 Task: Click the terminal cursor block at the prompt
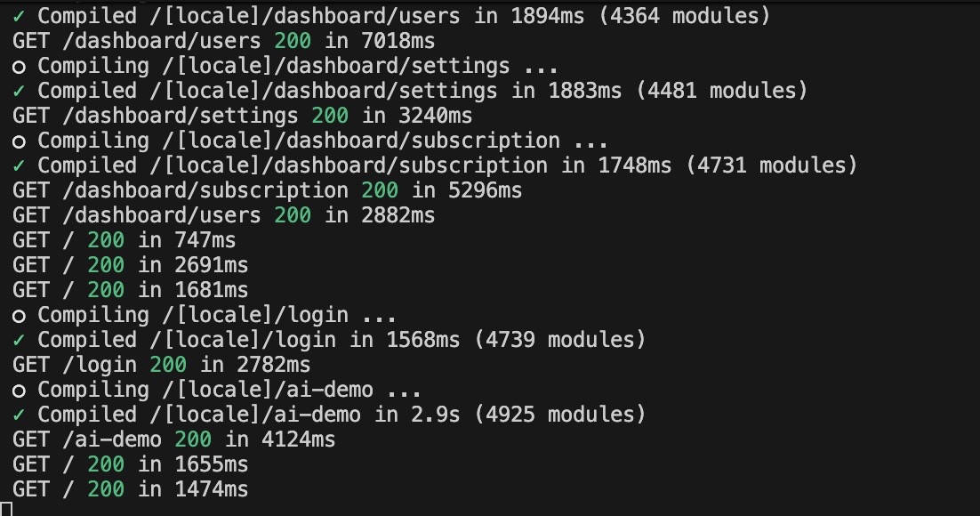(x=6, y=509)
